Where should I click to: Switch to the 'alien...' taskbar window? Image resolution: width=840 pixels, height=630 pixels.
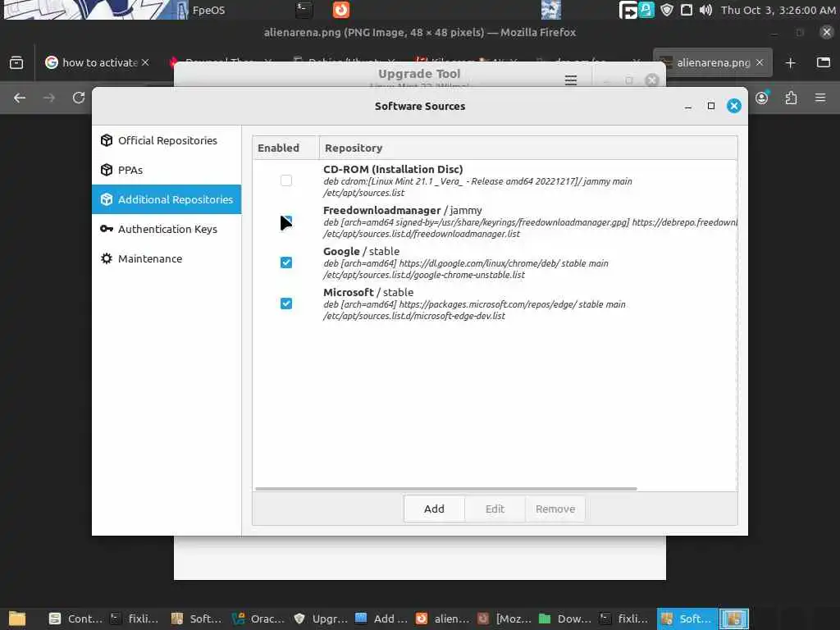[442, 619]
